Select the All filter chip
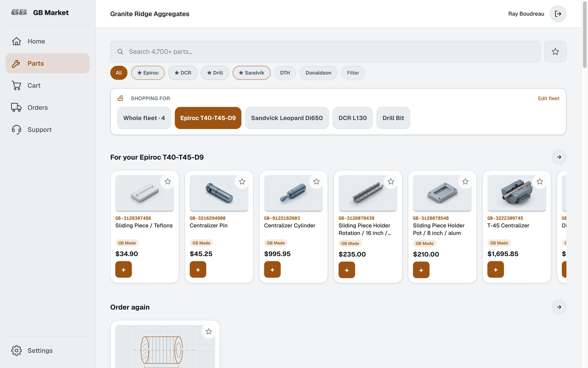Viewport: 588px width, 368px height. tap(119, 73)
